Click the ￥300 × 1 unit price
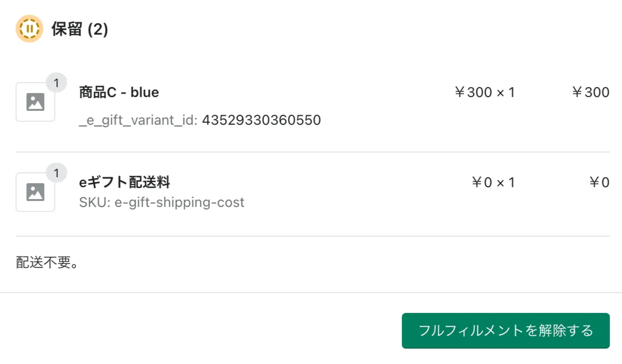This screenshot has width=622, height=364. point(484,93)
